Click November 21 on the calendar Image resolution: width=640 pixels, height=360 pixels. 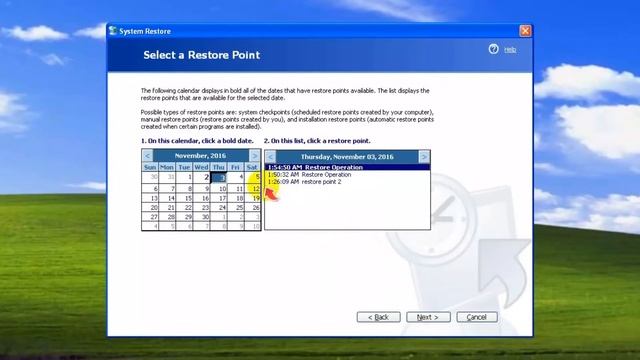(167, 208)
